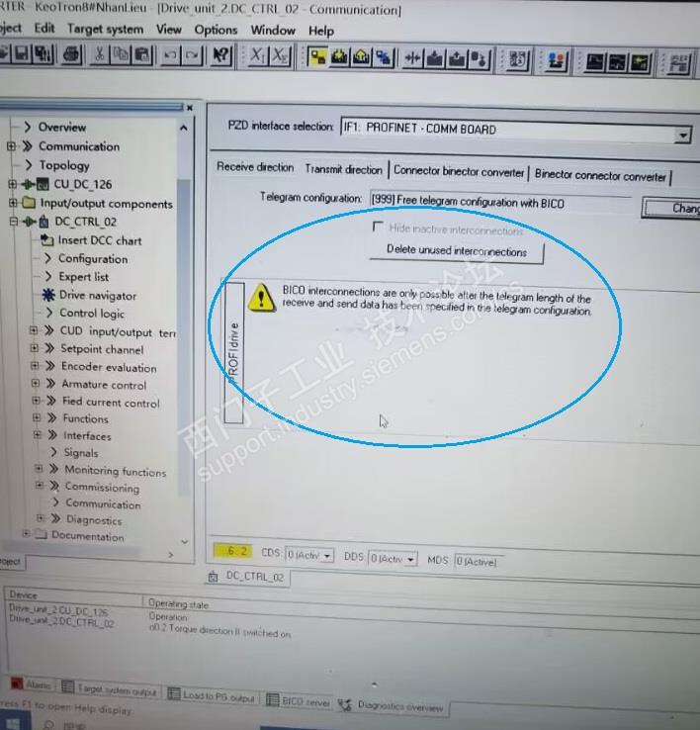Expand the Armature control node
Screen dimensions: 700x730
[35, 383]
